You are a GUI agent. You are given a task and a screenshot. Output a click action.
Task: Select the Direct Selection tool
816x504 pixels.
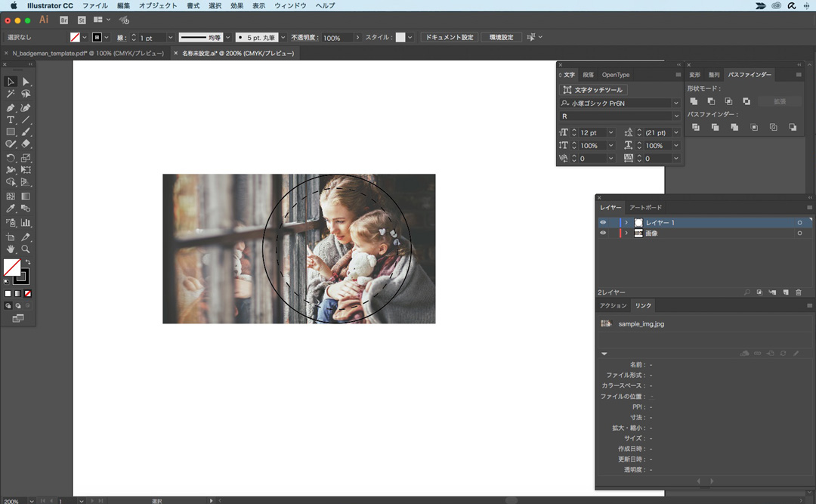pyautogui.click(x=26, y=82)
